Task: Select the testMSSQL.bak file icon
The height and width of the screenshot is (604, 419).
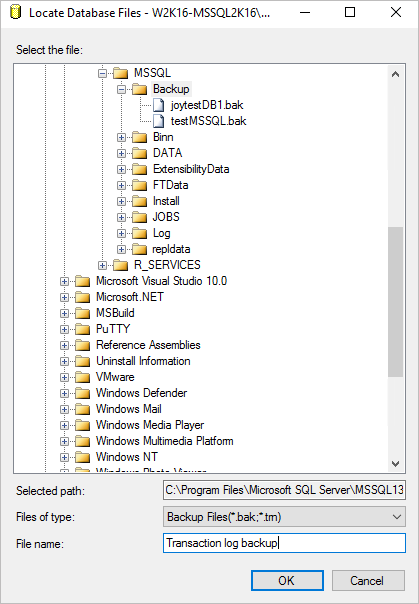Action: pyautogui.click(x=159, y=121)
